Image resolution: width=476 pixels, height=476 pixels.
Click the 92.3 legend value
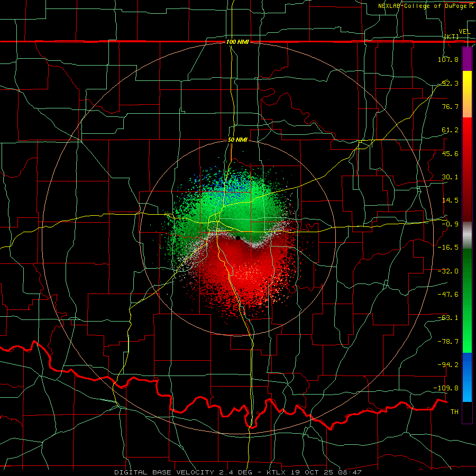tap(450, 83)
